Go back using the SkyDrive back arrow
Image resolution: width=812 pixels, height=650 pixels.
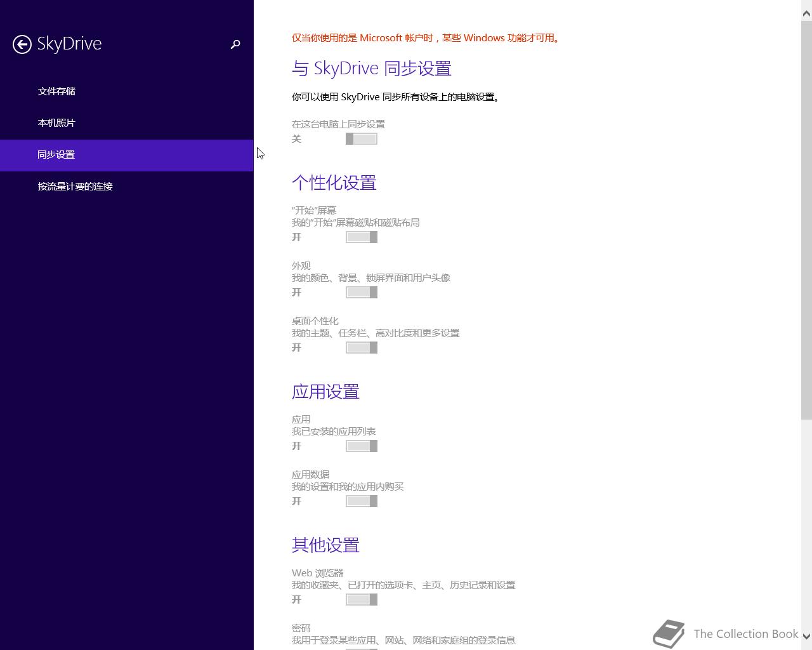22,44
